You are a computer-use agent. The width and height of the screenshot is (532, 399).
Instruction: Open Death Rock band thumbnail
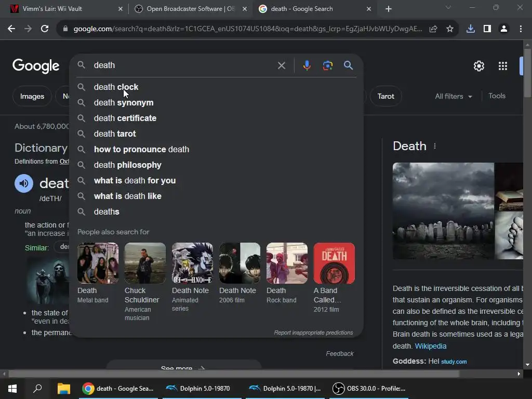(x=287, y=263)
